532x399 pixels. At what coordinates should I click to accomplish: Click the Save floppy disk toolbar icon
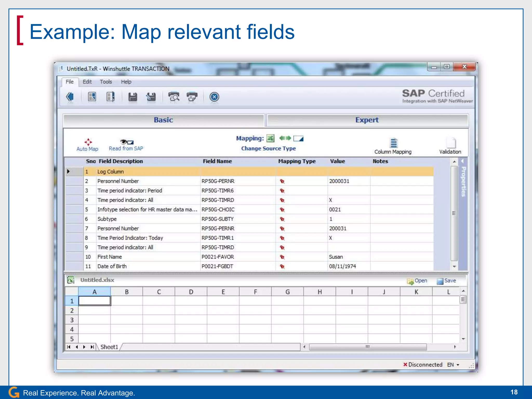133,97
